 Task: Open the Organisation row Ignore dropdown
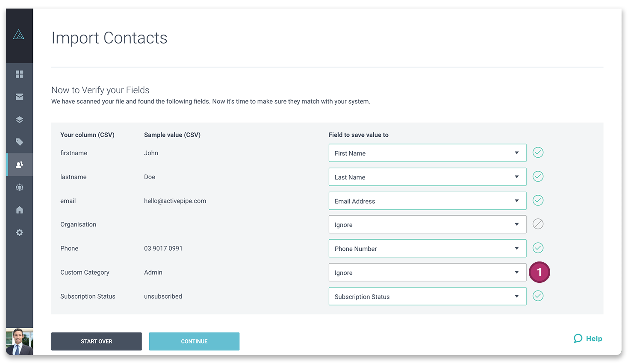click(x=428, y=224)
